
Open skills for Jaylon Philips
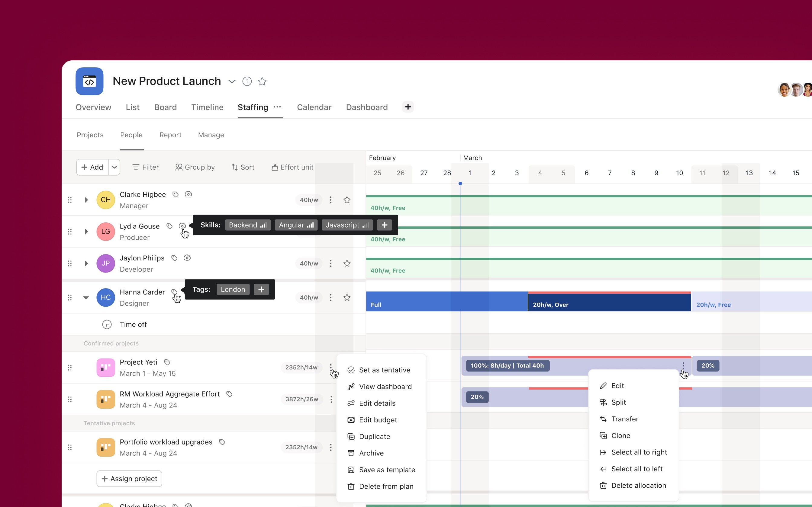187,257
